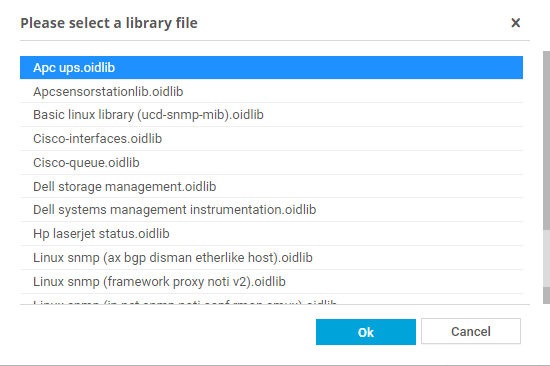Pick Hp laserjet status.oidlib
The image size is (550, 366).
point(271,234)
